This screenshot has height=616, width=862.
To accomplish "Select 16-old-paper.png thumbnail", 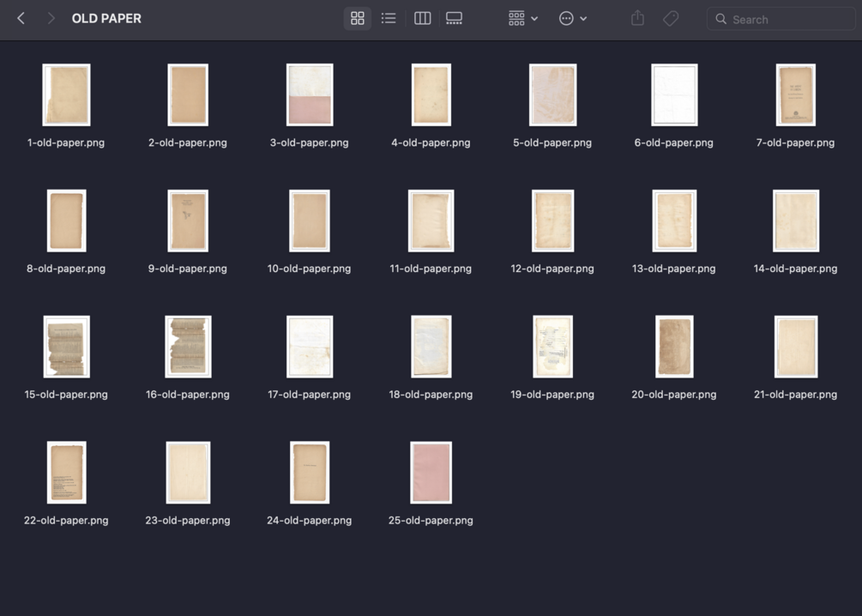I will click(188, 347).
